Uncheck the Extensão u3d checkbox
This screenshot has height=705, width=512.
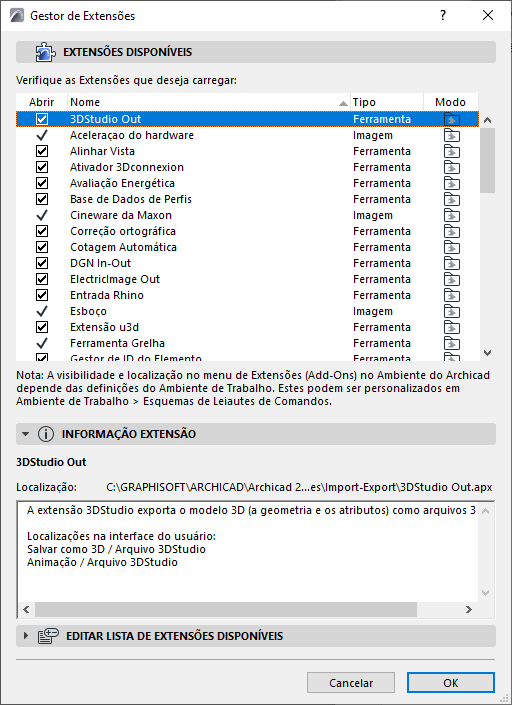pos(42,327)
